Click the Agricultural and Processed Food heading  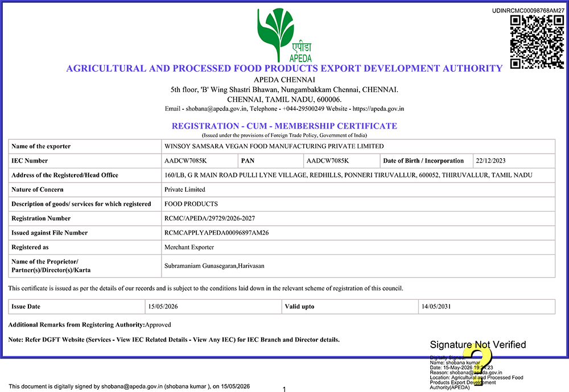(x=284, y=68)
